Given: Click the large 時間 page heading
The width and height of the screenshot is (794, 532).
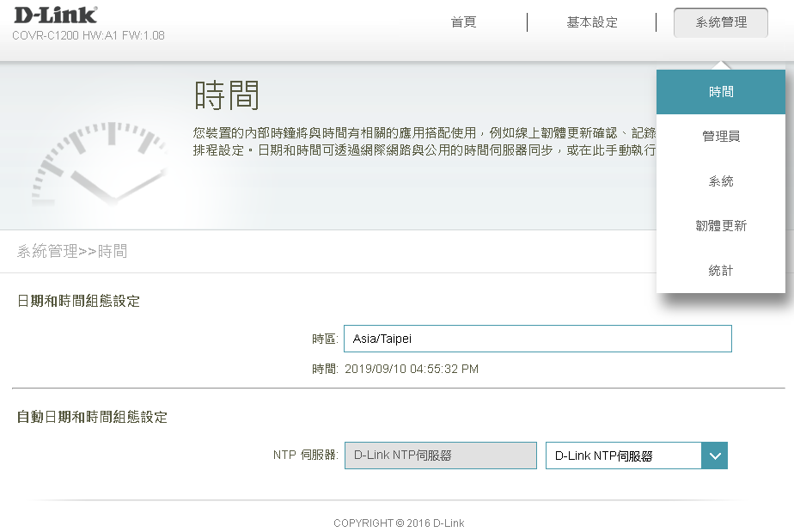Looking at the screenshot, I should point(227,95).
